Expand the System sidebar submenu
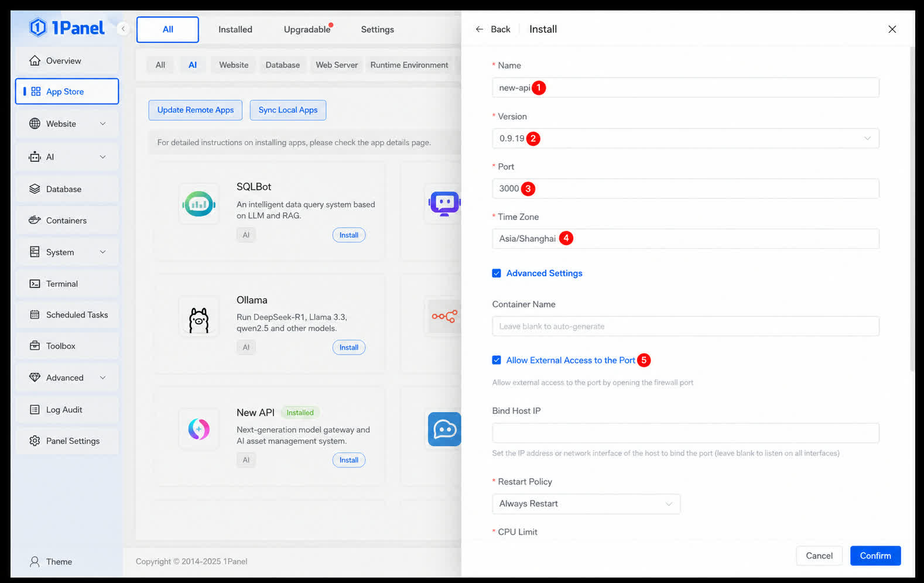The height and width of the screenshot is (583, 924). click(103, 252)
